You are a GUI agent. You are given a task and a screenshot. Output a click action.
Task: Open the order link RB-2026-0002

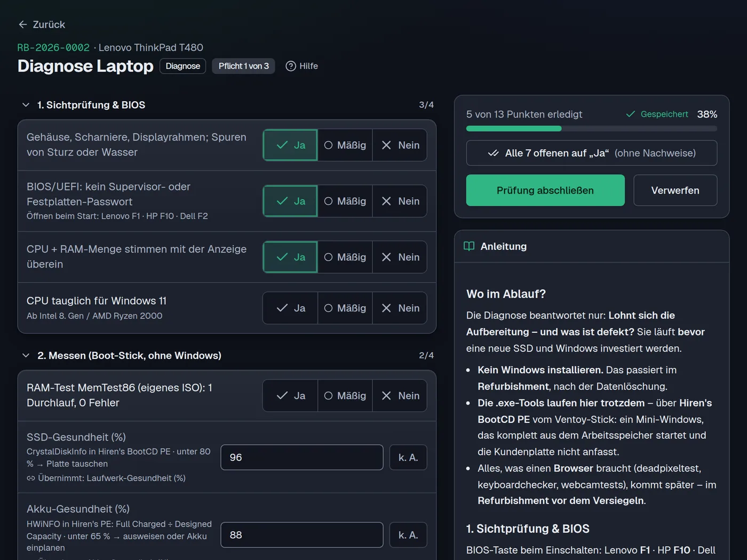pos(53,47)
